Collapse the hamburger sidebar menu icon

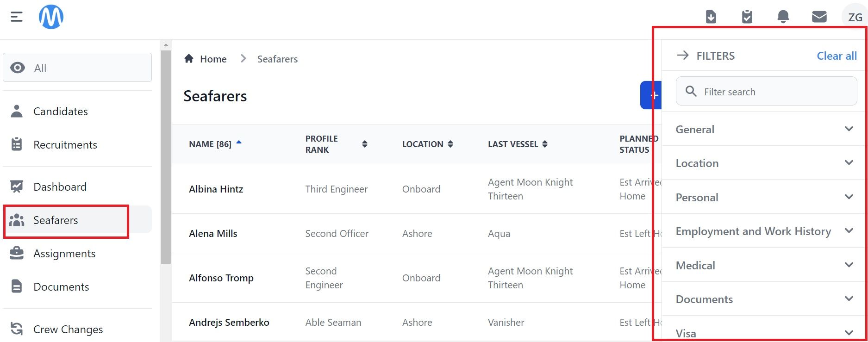17,17
